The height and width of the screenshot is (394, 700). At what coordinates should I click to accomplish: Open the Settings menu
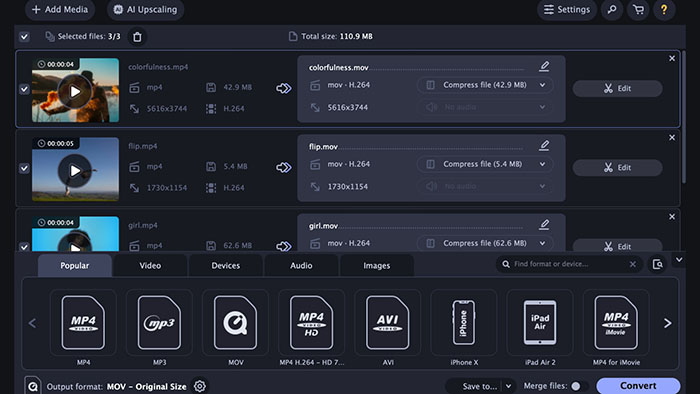tap(567, 9)
